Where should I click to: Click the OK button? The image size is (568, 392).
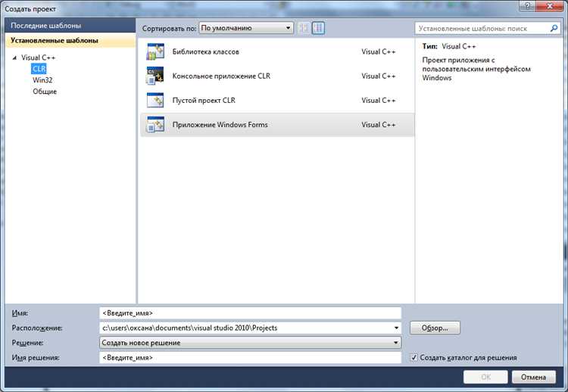pos(485,377)
